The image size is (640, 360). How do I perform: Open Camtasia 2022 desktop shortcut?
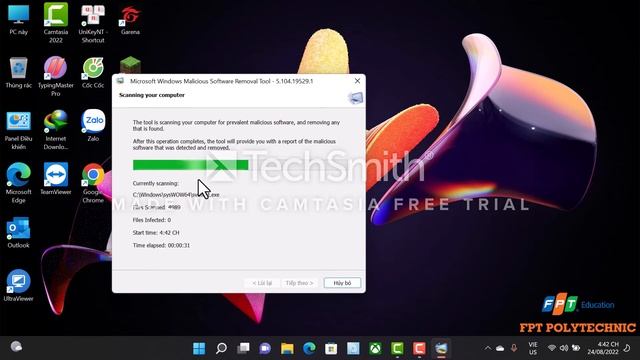click(56, 23)
